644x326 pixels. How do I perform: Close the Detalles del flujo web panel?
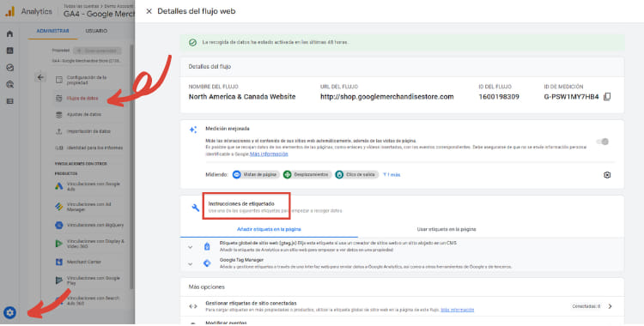pyautogui.click(x=149, y=11)
